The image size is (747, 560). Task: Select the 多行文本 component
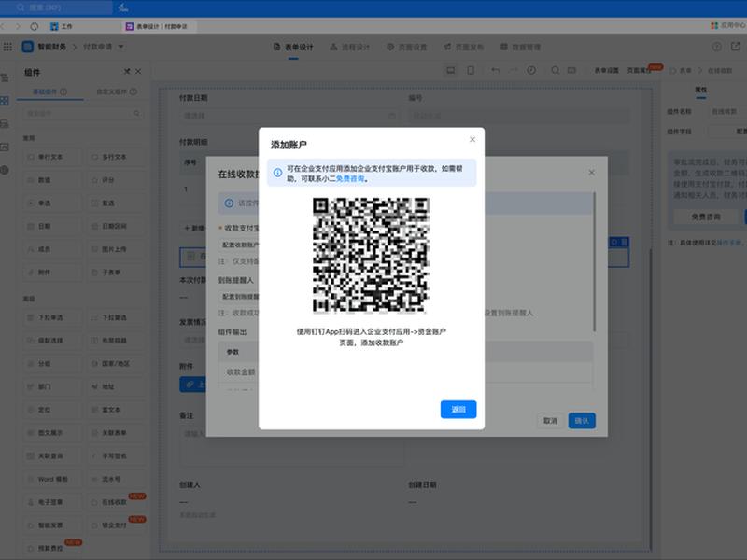(116, 157)
